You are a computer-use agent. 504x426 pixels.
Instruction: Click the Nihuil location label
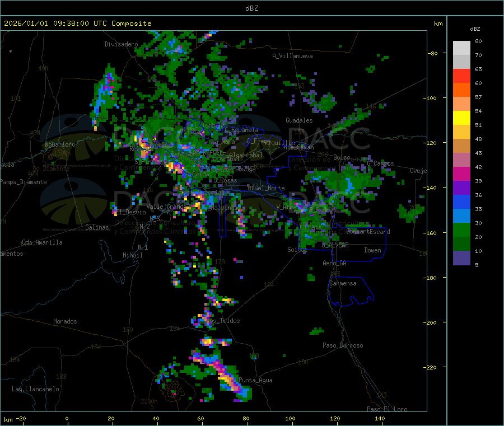tap(132, 255)
